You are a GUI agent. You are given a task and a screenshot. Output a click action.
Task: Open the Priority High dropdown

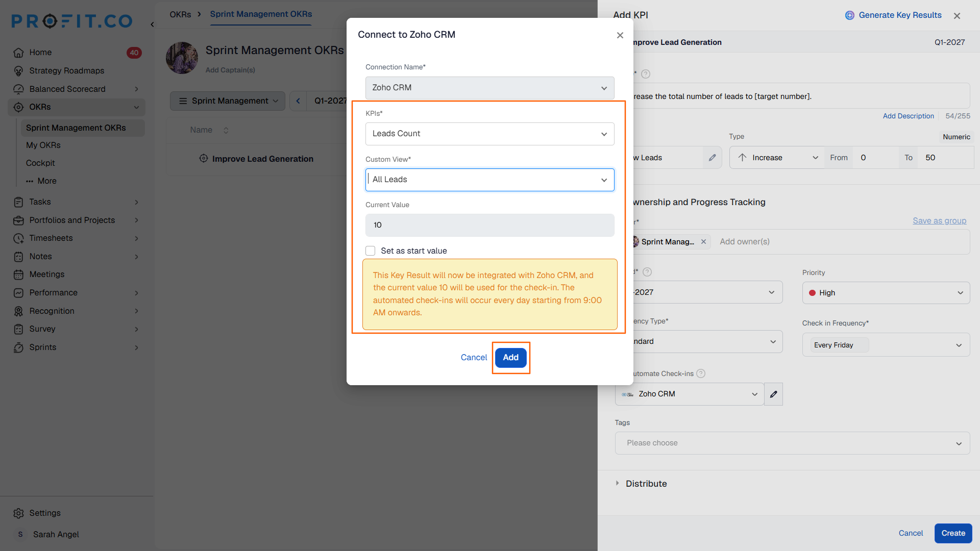tap(886, 293)
